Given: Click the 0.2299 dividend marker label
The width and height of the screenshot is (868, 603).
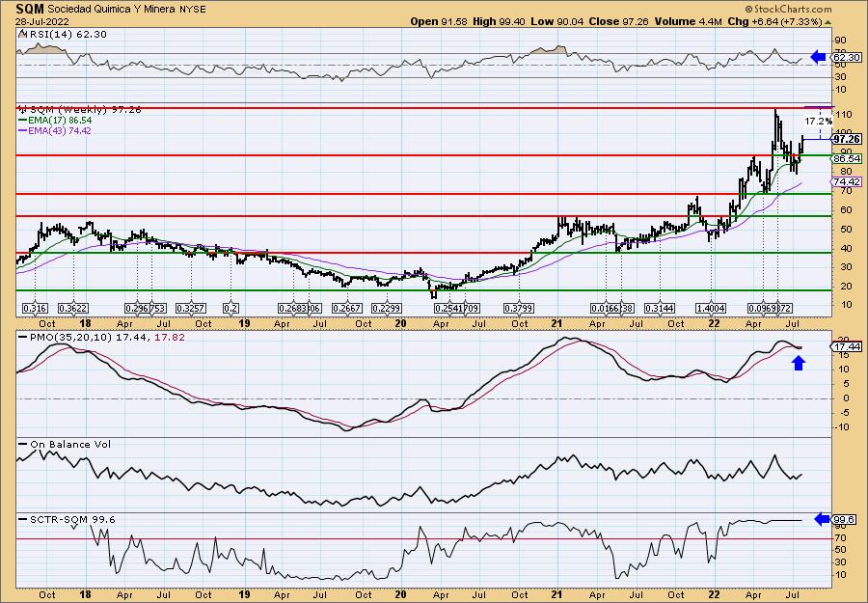Looking at the screenshot, I should (386, 308).
